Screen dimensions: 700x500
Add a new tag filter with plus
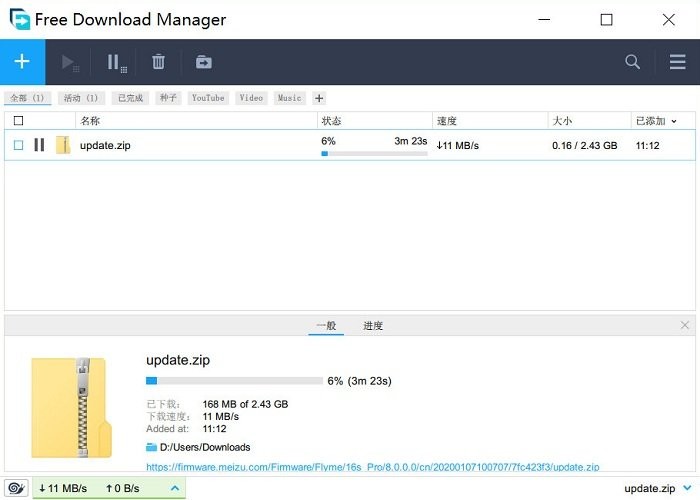[x=319, y=98]
